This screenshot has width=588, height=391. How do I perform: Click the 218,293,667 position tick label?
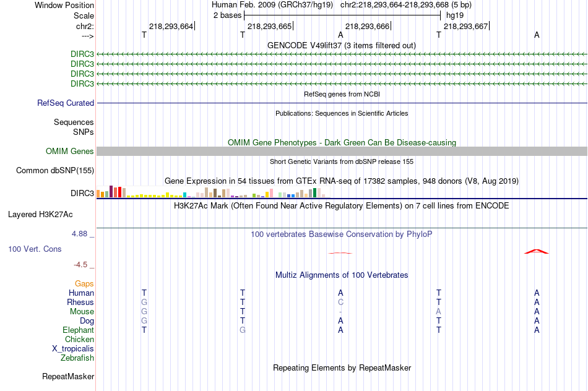coord(465,26)
